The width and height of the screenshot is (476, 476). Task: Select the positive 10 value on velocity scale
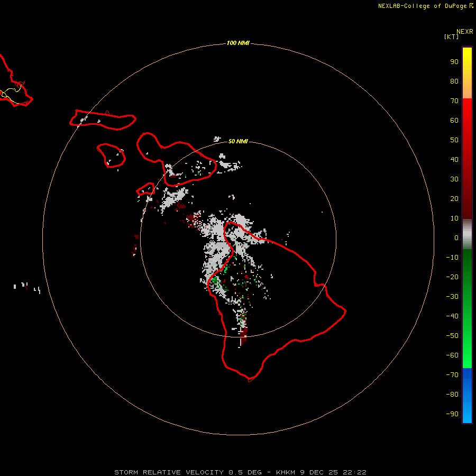tap(454, 218)
